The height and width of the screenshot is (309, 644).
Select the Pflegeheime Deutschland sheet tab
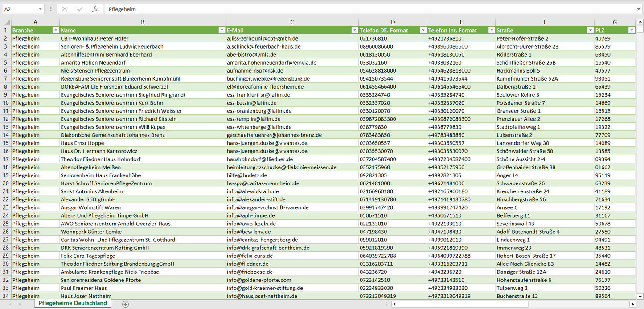(x=73, y=303)
